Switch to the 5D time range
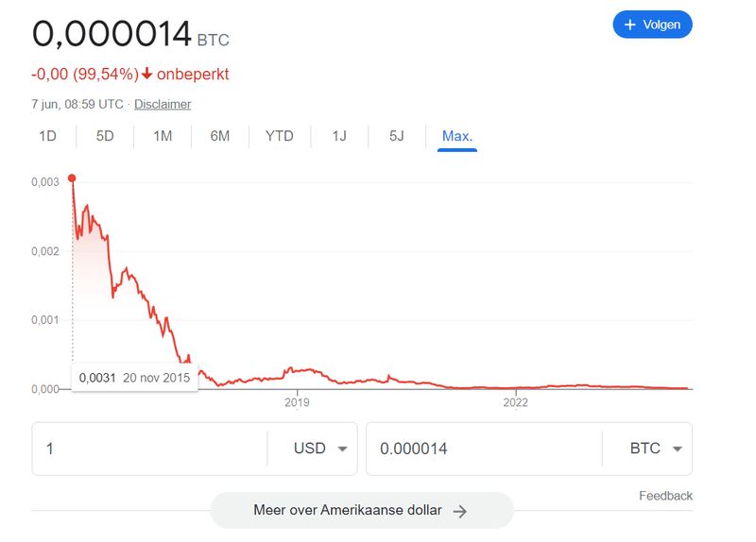Screen dimensions: 756x542 click(x=105, y=136)
